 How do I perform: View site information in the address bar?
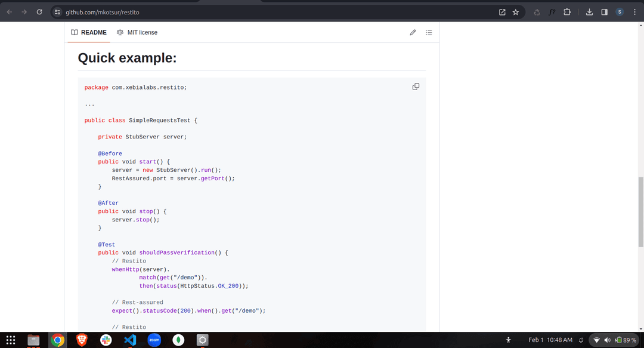57,12
